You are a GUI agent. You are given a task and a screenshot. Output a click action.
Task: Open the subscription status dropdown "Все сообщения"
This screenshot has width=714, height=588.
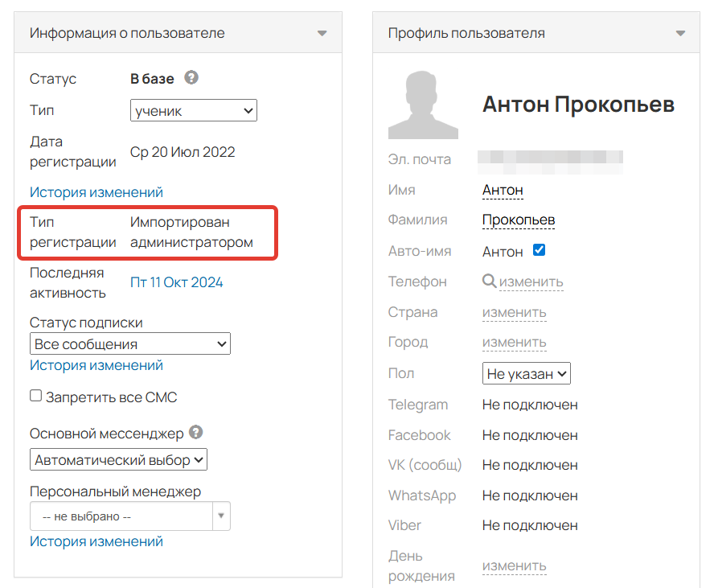point(129,343)
